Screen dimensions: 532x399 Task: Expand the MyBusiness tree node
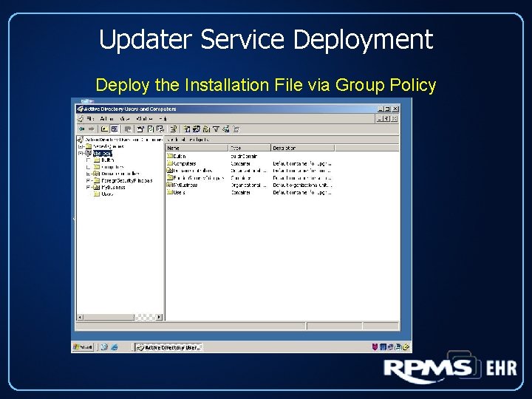coord(88,187)
